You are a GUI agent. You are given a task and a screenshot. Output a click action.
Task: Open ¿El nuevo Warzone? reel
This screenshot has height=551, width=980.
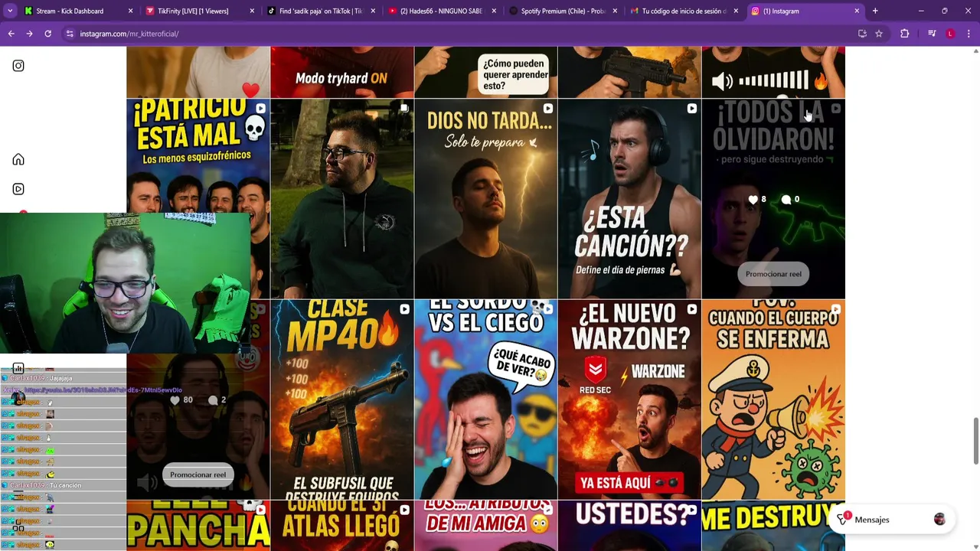(x=629, y=399)
